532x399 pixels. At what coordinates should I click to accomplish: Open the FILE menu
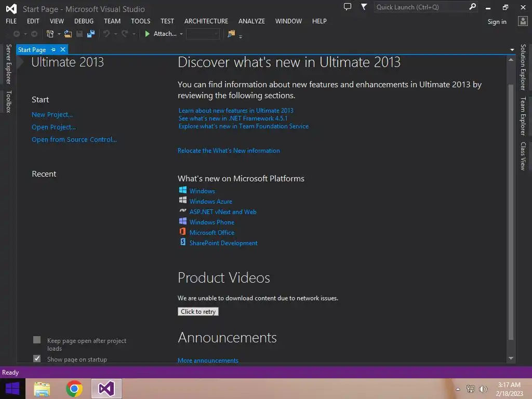(x=11, y=21)
